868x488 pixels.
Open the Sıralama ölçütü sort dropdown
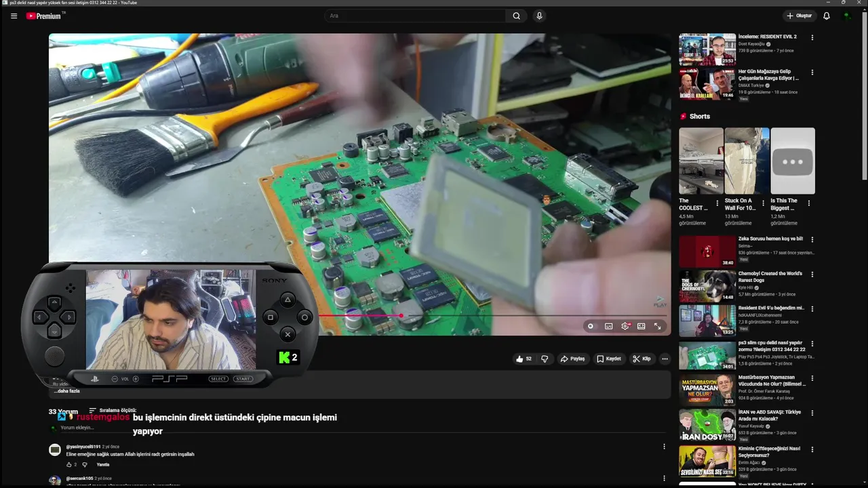coord(113,411)
